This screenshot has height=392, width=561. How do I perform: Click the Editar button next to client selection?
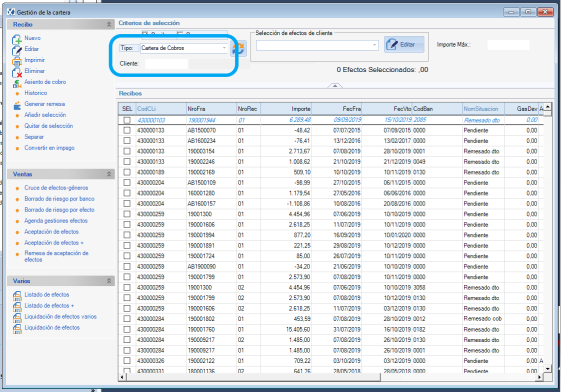pos(404,45)
